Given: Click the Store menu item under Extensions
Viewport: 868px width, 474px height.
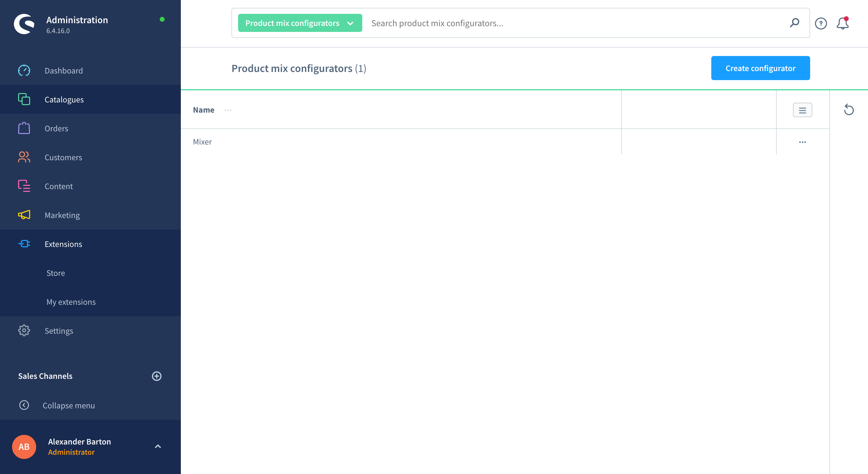Looking at the screenshot, I should (55, 273).
